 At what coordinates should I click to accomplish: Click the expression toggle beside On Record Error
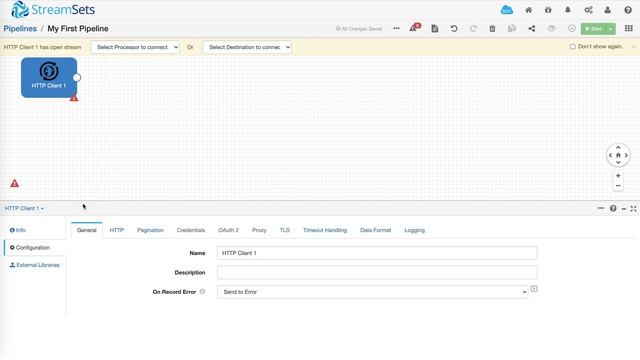pos(534,289)
